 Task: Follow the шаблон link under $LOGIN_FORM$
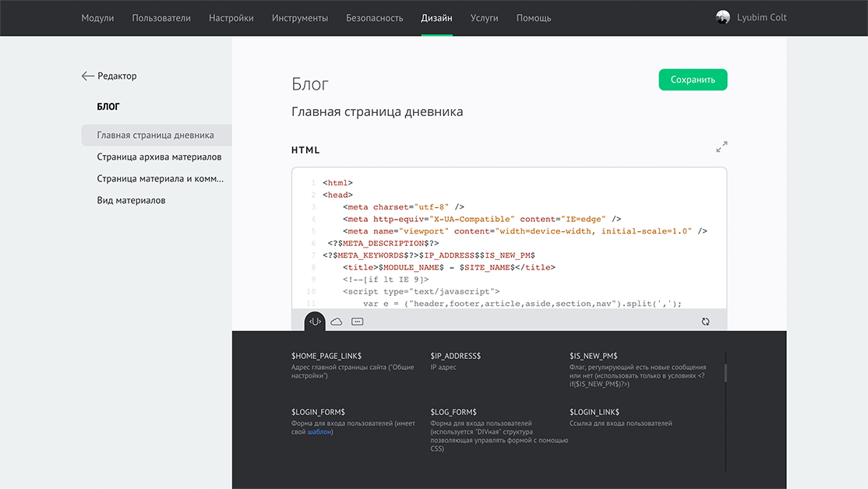click(319, 431)
